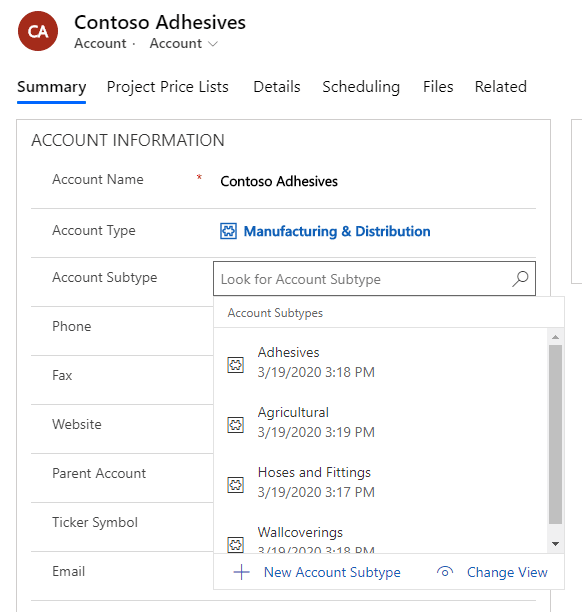The width and height of the screenshot is (582, 612).
Task: Click the icon beside Hoses and Fittings
Action: tap(236, 485)
